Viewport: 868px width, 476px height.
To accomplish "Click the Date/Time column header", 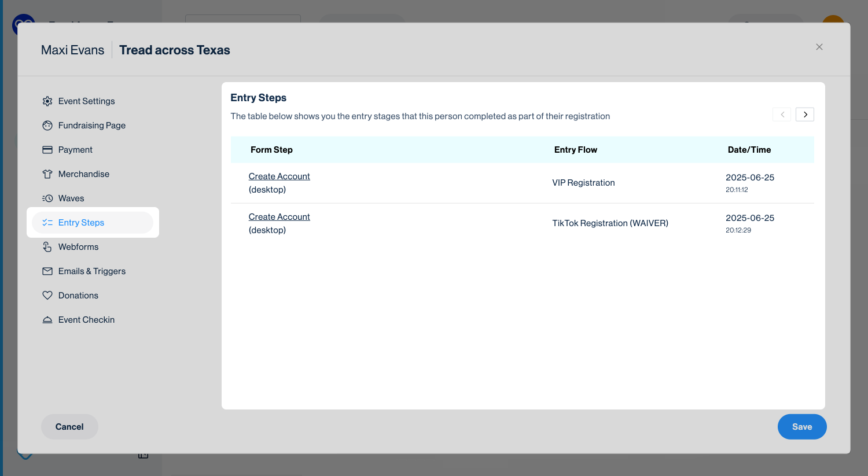I will coord(749,150).
